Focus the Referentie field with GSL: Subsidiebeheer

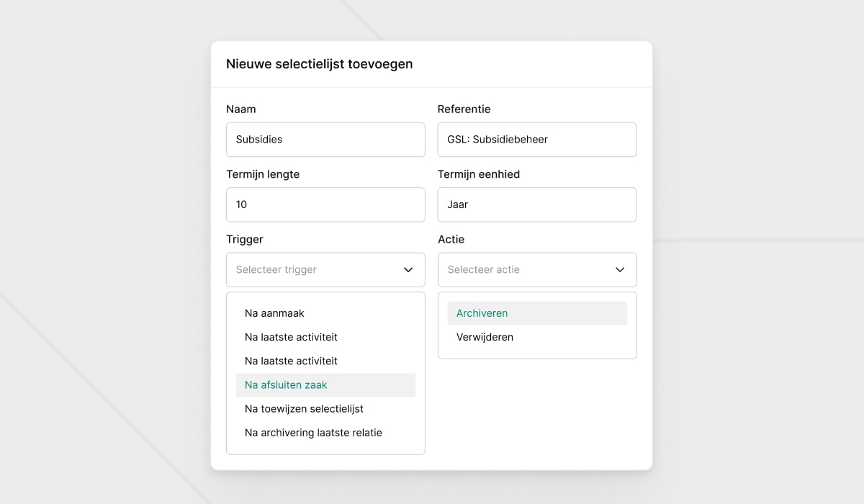click(x=536, y=140)
